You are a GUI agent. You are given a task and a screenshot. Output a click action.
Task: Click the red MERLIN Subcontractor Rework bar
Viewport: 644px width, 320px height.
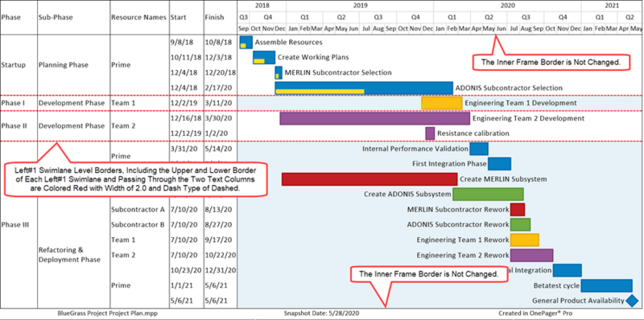[518, 210]
